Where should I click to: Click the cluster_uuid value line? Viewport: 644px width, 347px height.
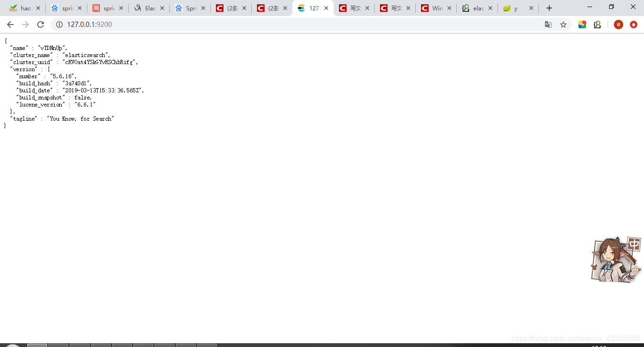pyautogui.click(x=74, y=62)
